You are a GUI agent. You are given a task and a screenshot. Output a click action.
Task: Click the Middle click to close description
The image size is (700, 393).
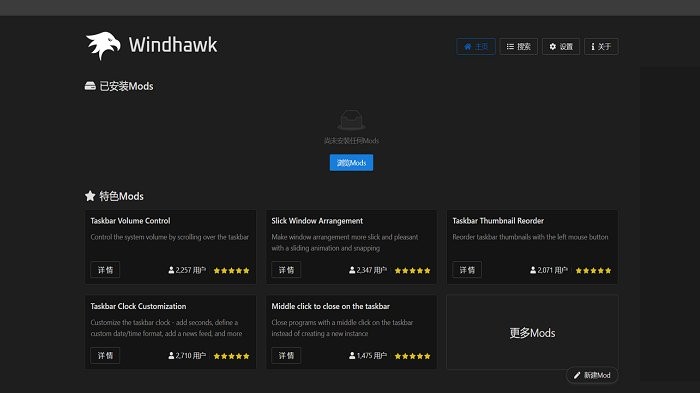point(342,328)
